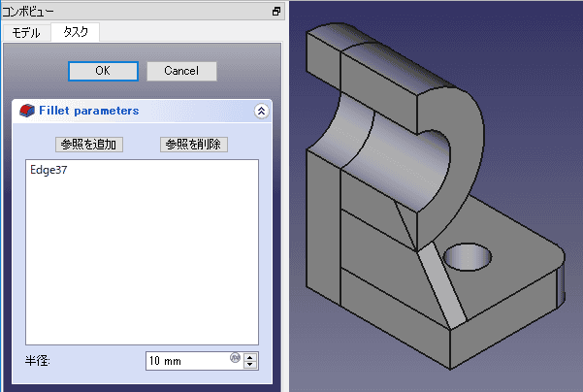Undock the コンボビュー panel

(x=276, y=12)
